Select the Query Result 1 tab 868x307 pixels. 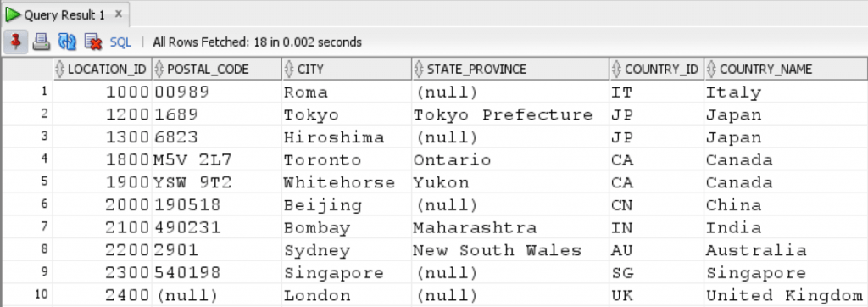tap(64, 15)
